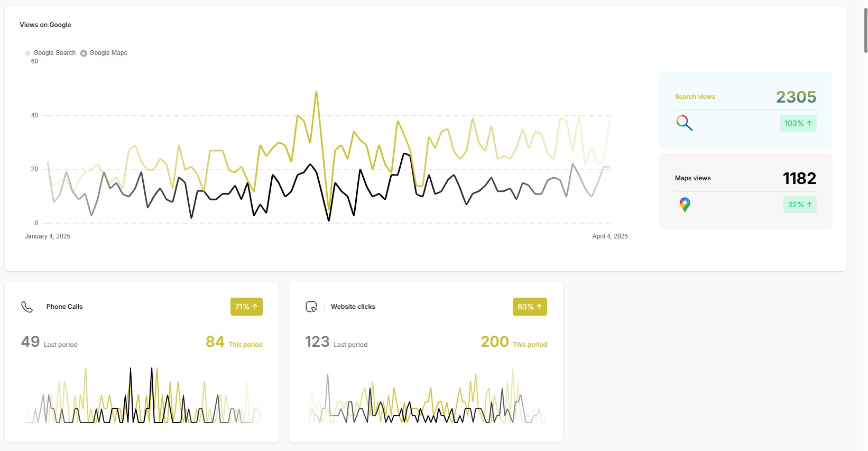Click the Search views label
This screenshot has width=868, height=451.
click(x=695, y=97)
